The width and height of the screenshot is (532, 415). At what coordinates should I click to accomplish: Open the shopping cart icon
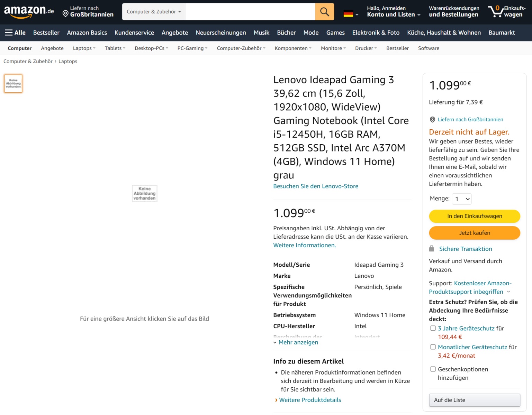click(x=496, y=11)
